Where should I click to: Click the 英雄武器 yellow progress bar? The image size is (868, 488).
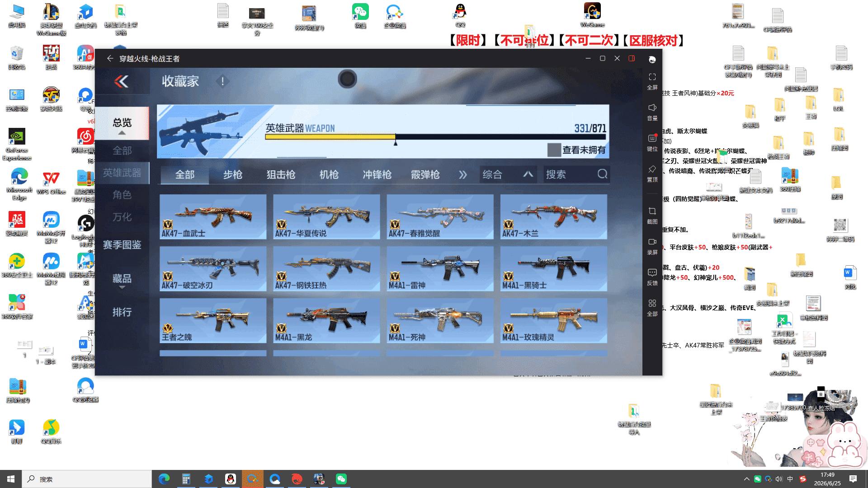(330, 137)
